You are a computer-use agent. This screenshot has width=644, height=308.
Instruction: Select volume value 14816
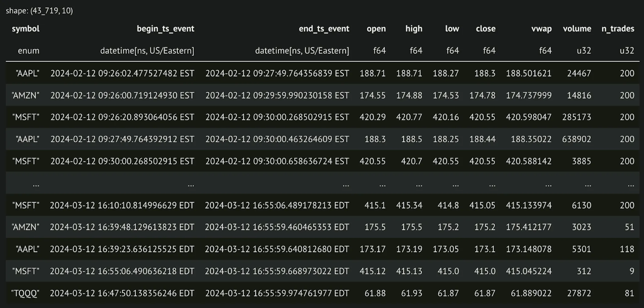579,95
